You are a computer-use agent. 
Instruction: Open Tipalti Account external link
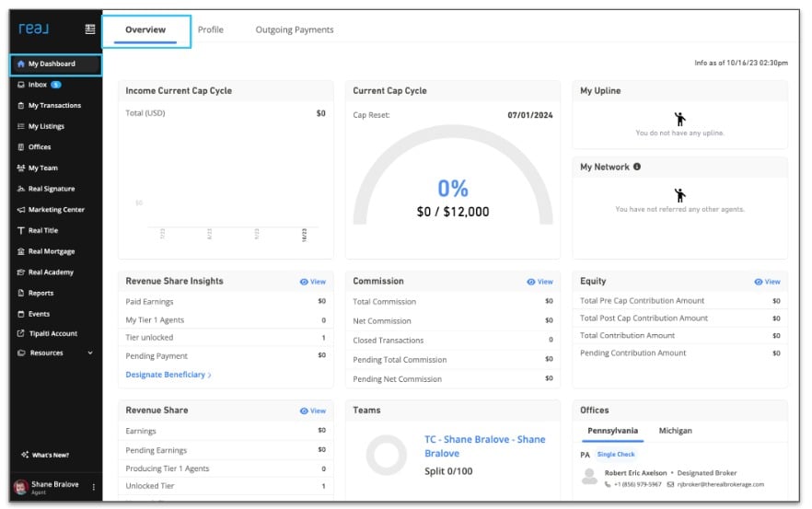(x=52, y=333)
